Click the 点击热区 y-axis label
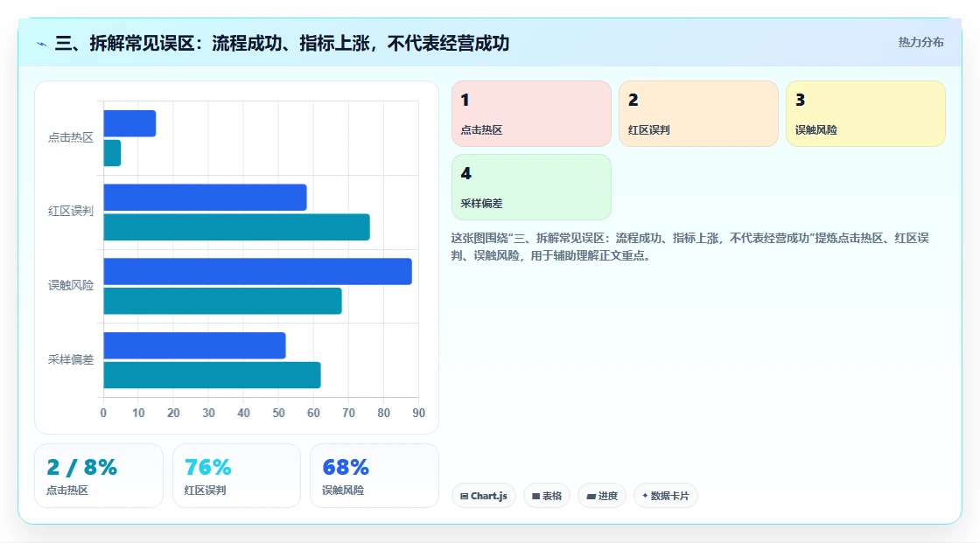 coord(71,137)
